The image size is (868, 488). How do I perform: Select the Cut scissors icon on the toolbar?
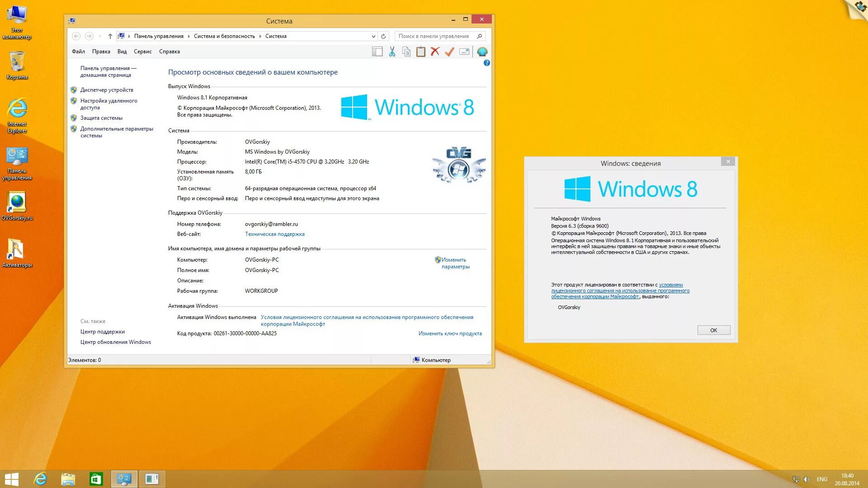(x=392, y=51)
